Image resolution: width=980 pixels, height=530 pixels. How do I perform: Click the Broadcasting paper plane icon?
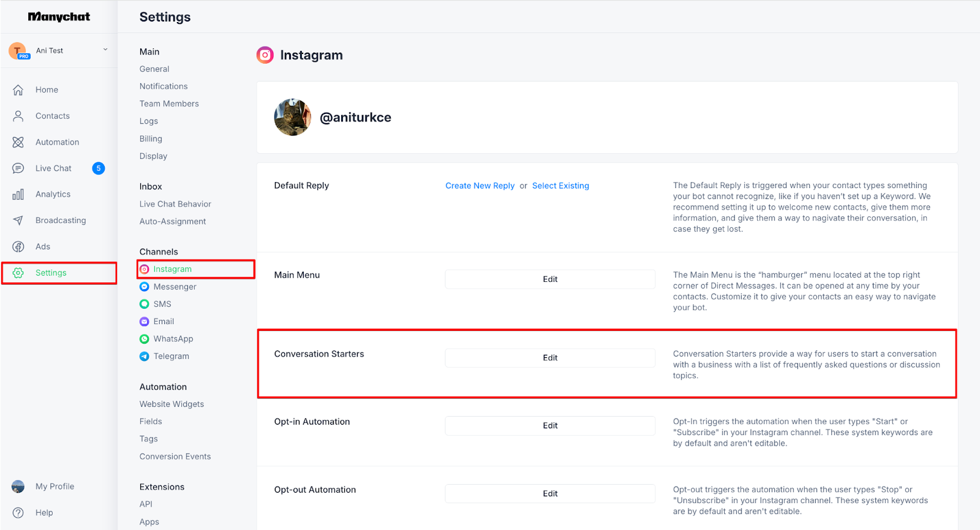18,221
